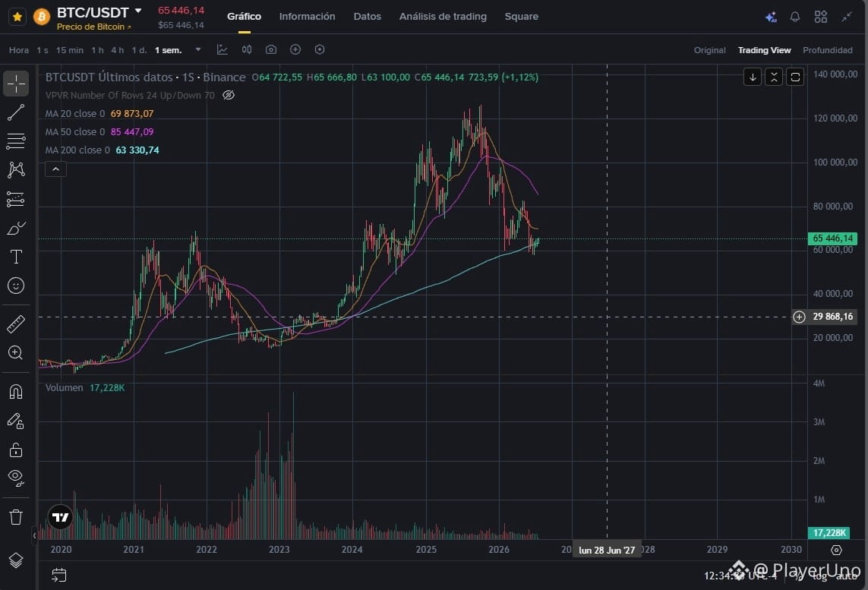
Task: Open the go to date calendar icon
Action: point(58,575)
